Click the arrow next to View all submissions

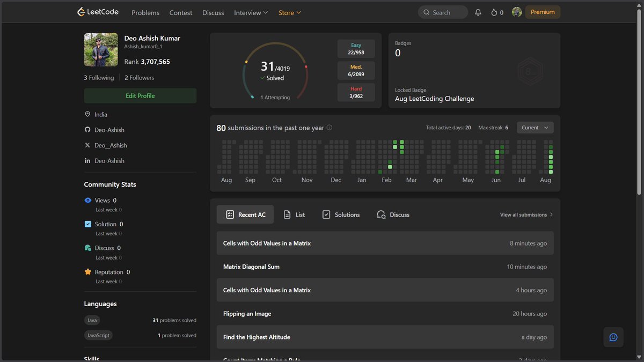coord(551,215)
